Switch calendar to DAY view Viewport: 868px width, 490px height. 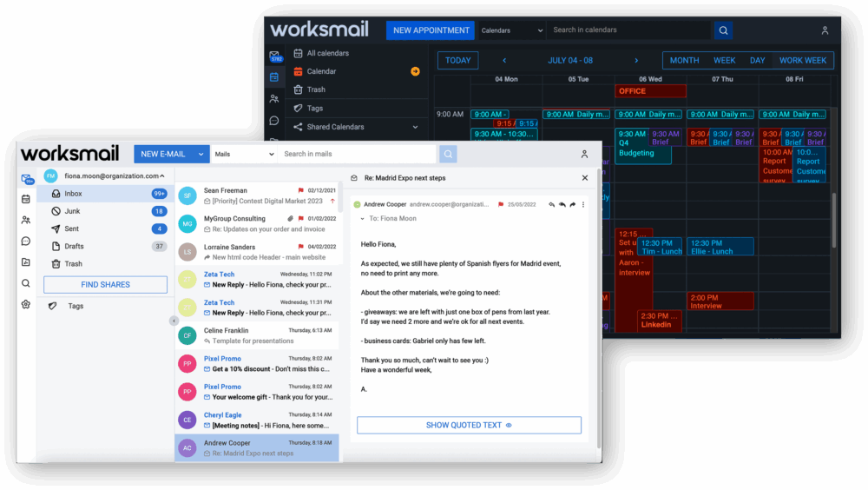pyautogui.click(x=757, y=61)
